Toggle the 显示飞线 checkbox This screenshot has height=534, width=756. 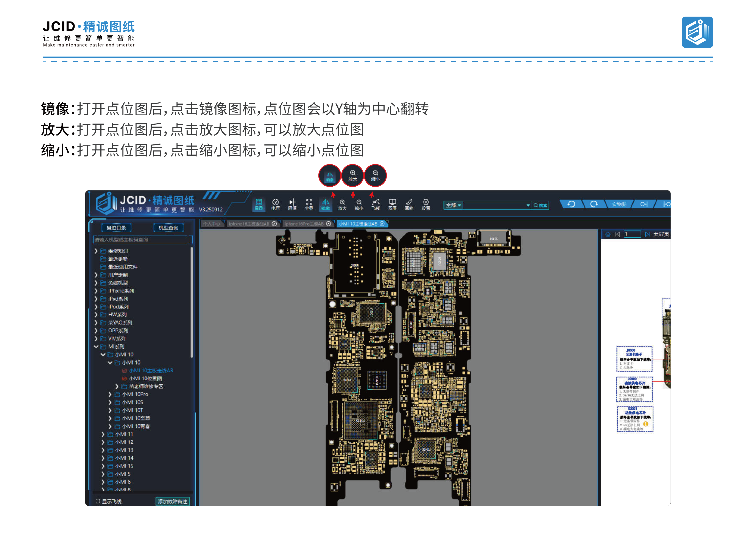tap(98, 501)
